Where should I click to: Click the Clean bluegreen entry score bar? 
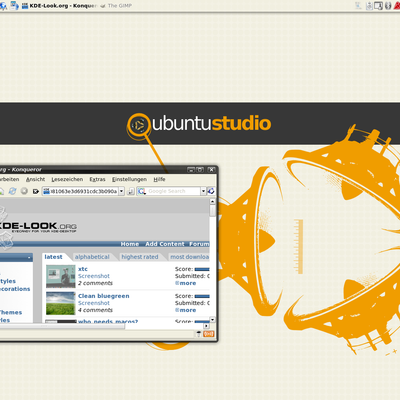point(202,296)
